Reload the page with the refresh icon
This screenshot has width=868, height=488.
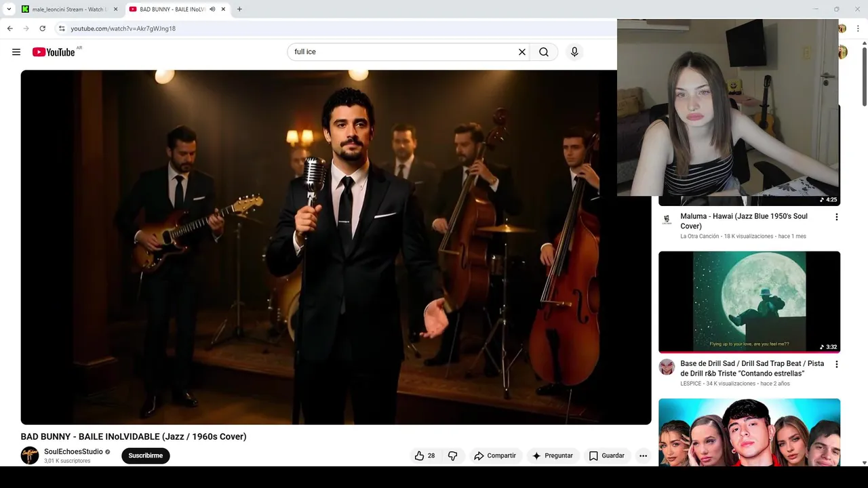(x=42, y=28)
